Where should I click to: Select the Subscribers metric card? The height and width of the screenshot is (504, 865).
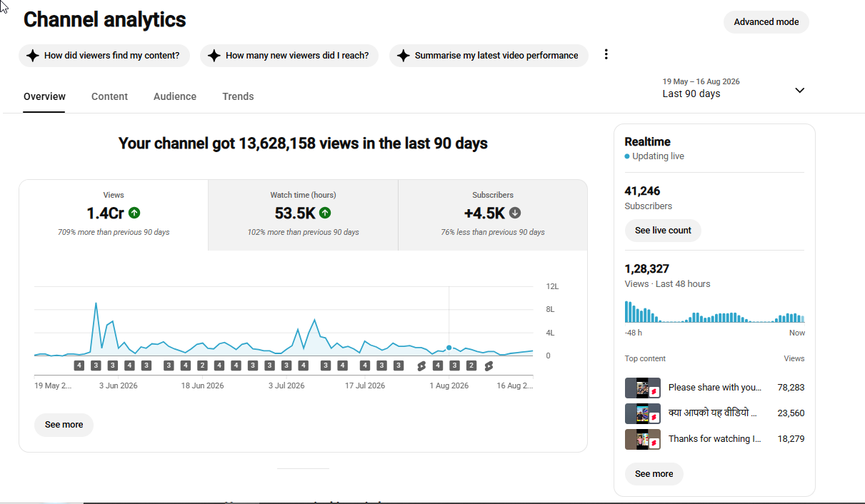[493, 215]
